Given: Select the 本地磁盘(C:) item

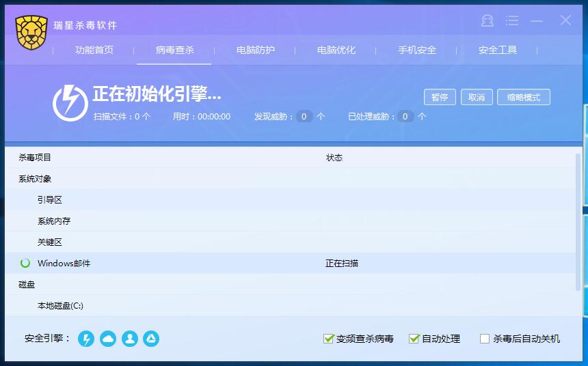Looking at the screenshot, I should (x=290, y=306).
